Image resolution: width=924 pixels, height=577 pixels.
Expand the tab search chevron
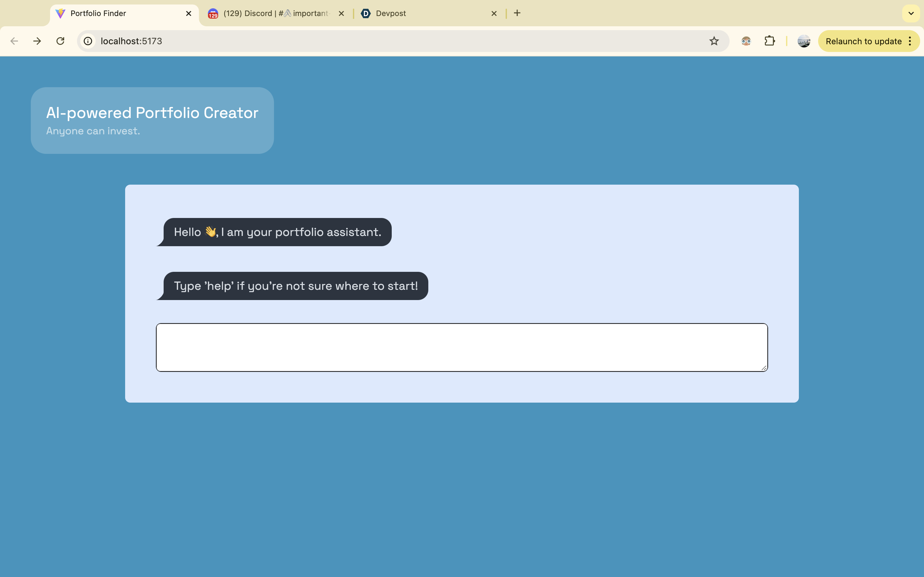coord(911,13)
